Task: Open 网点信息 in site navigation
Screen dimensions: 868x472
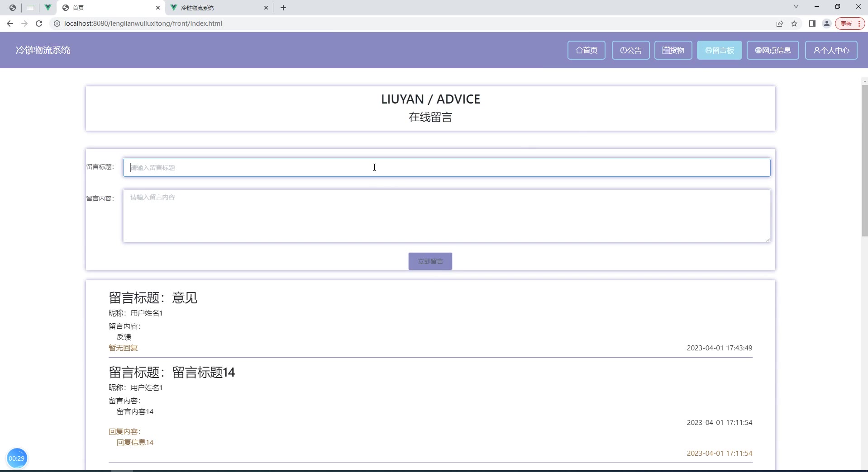Action: [773, 50]
